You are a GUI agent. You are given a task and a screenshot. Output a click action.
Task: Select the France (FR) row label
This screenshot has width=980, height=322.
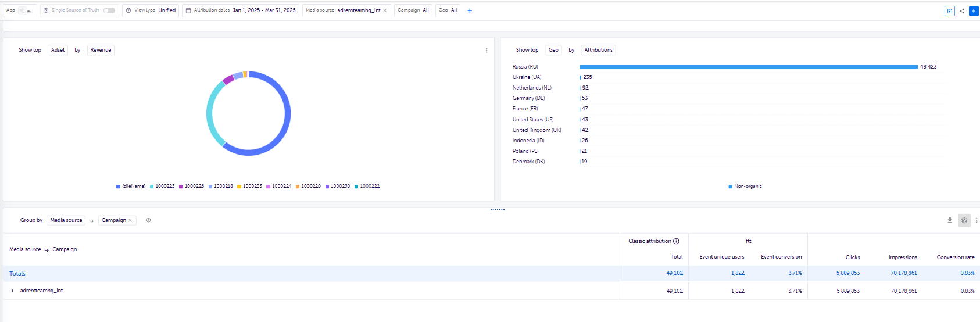[x=525, y=109]
